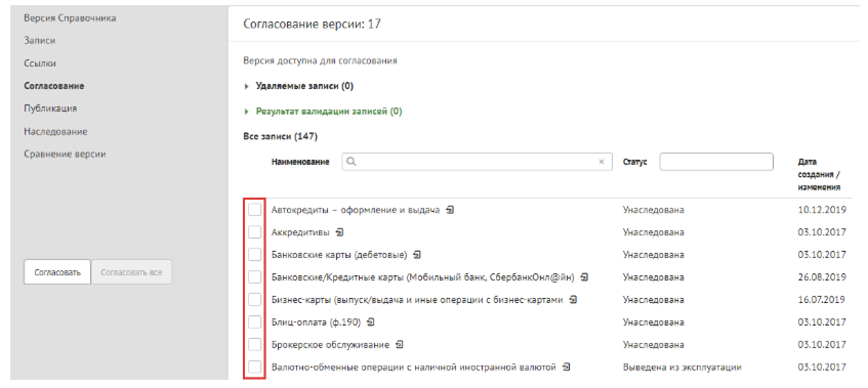
Task: Click icon after Банковские карты (дебетовые)
Action: 417,254
